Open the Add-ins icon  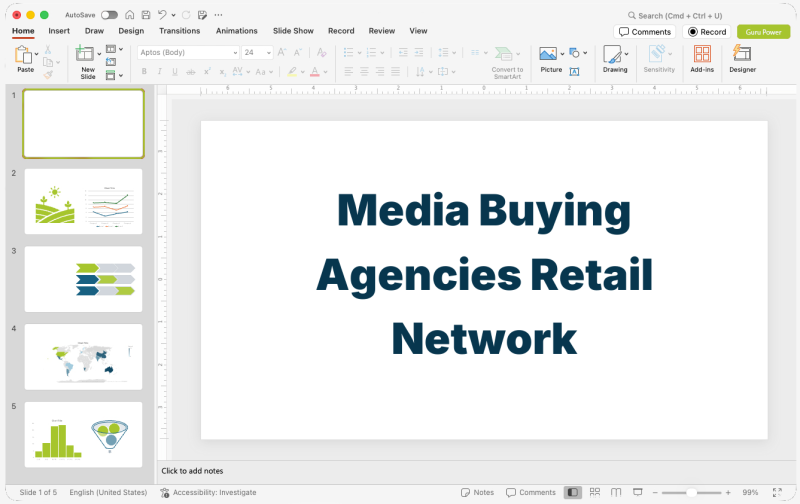pos(702,54)
